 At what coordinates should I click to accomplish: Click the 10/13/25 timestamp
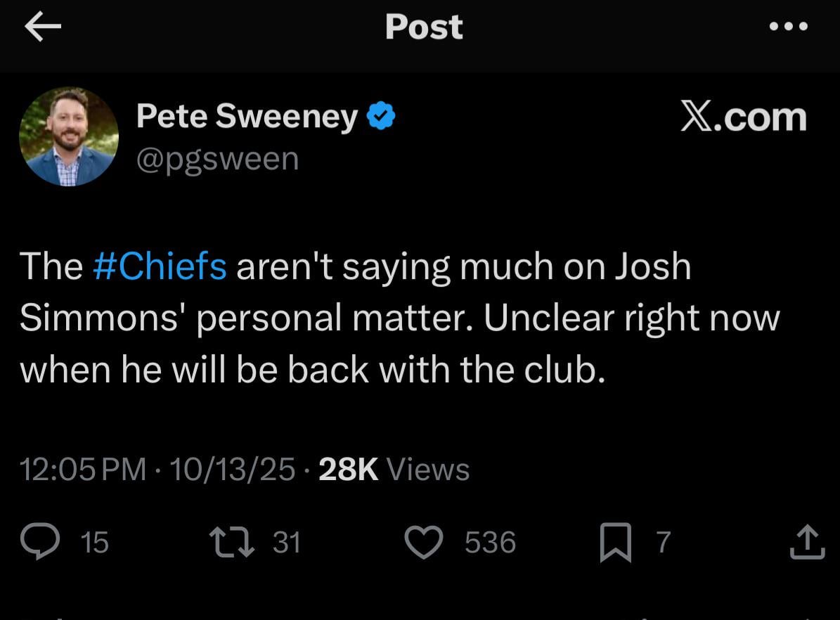[x=232, y=469]
